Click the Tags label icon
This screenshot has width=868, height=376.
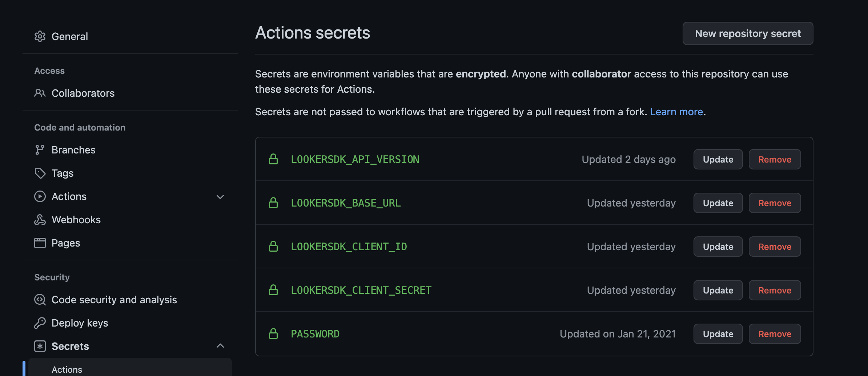(x=40, y=173)
